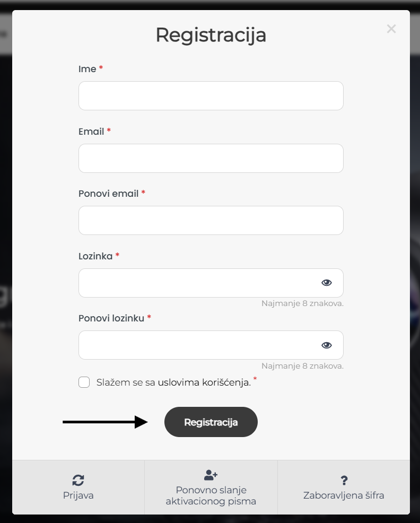
Task: Click the Ponovi email field label
Action: click(x=108, y=194)
